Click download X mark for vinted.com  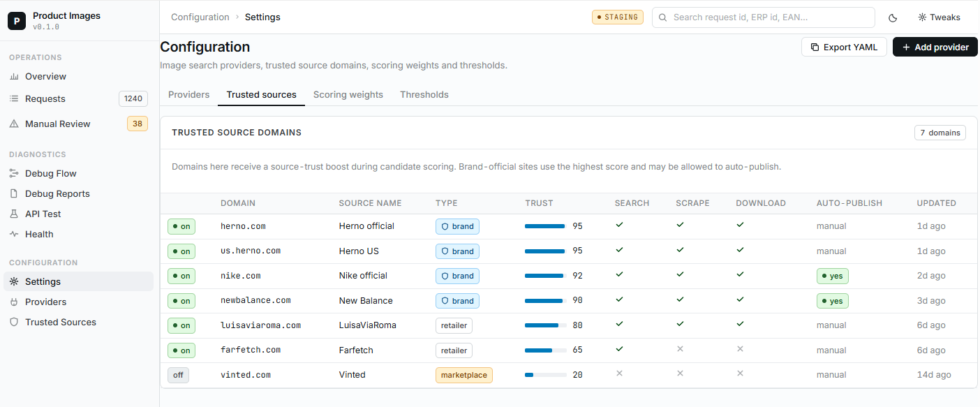point(740,373)
